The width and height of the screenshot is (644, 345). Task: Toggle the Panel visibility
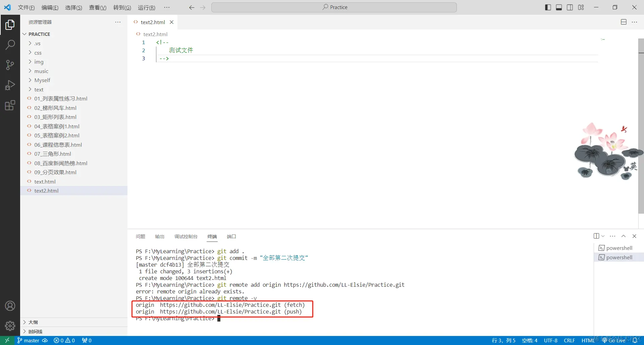click(559, 7)
